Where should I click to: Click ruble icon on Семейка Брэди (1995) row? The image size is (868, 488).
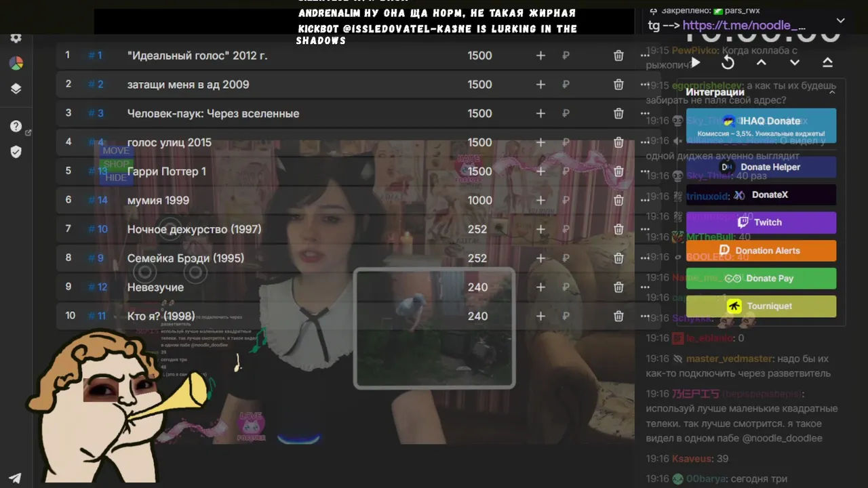click(566, 258)
